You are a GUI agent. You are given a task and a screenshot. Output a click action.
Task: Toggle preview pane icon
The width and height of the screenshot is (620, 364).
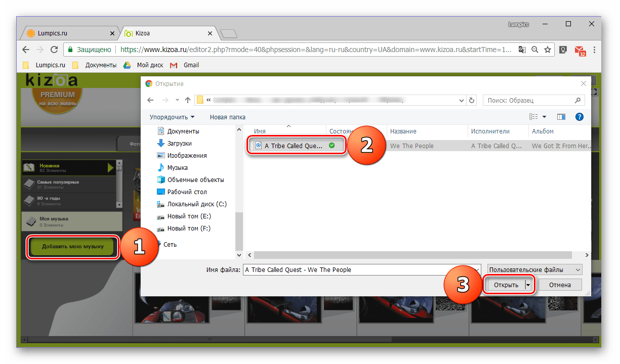click(x=561, y=117)
